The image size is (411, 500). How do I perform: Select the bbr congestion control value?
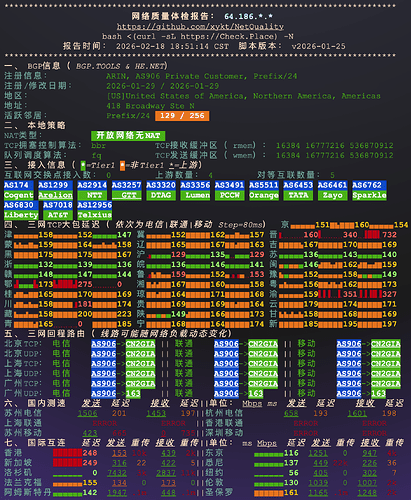coord(98,146)
